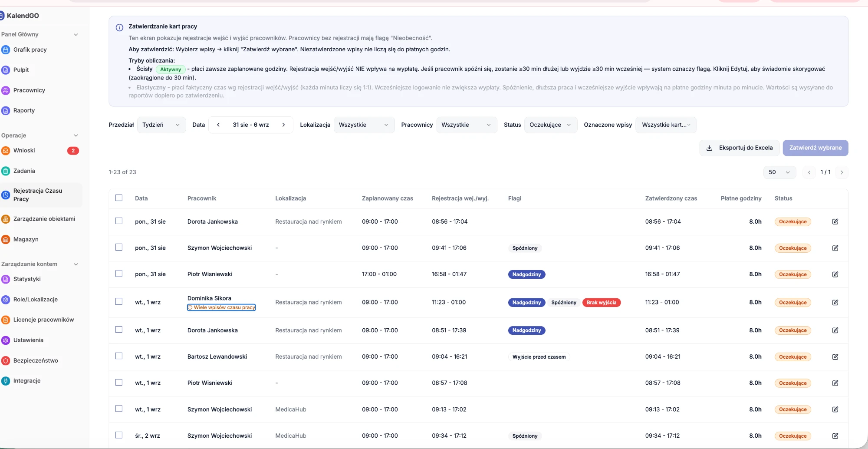Click the info icon beside Zatwierdzanie kart pracy

[x=119, y=27]
